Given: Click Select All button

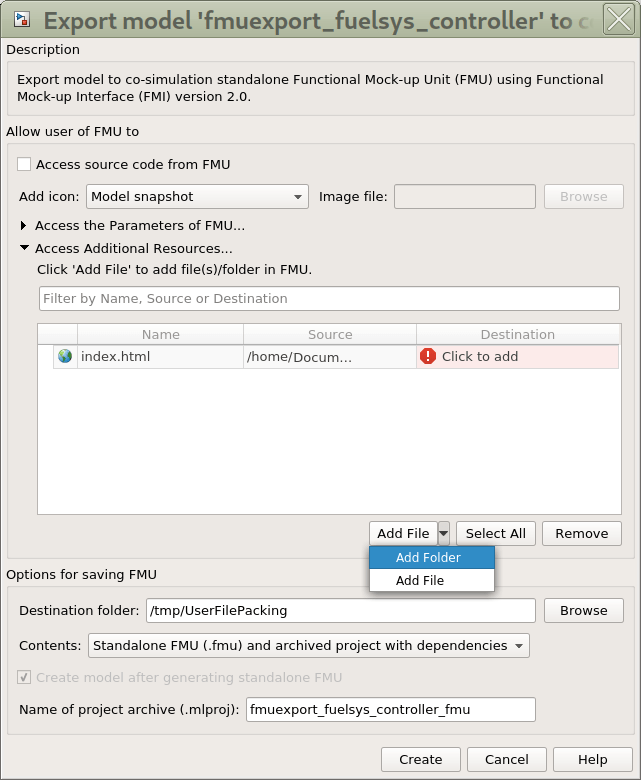Looking at the screenshot, I should click(x=496, y=534).
